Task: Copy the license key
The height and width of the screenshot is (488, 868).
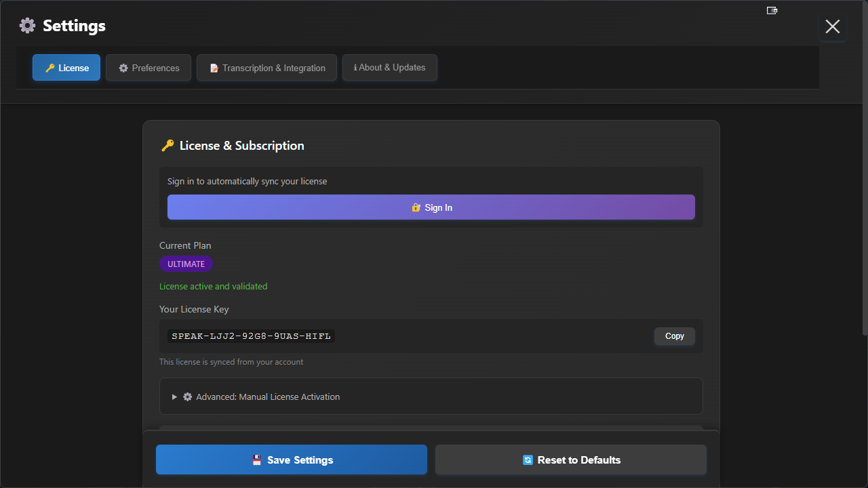Action: coord(674,336)
